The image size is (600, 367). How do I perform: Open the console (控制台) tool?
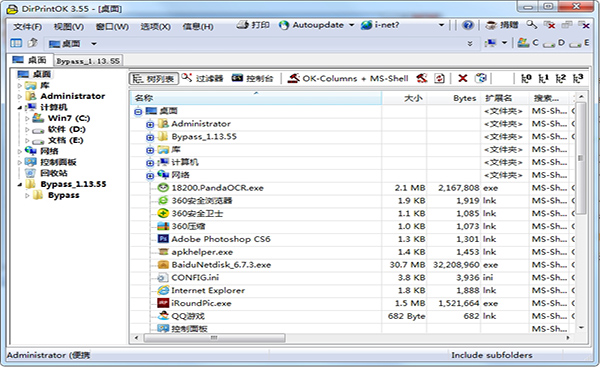pyautogui.click(x=253, y=78)
